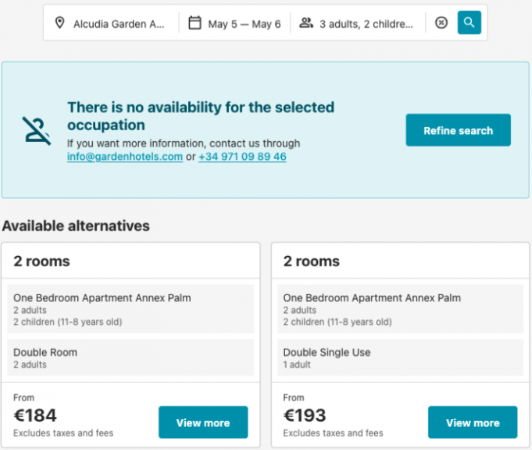Click the €193 price text
The width and height of the screenshot is (532, 450).
coord(305,415)
